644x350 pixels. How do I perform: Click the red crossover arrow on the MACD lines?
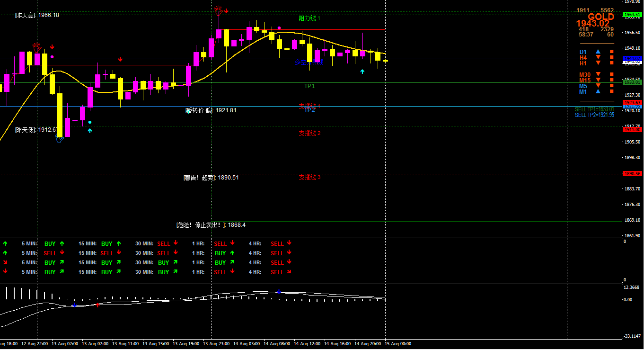click(97, 305)
